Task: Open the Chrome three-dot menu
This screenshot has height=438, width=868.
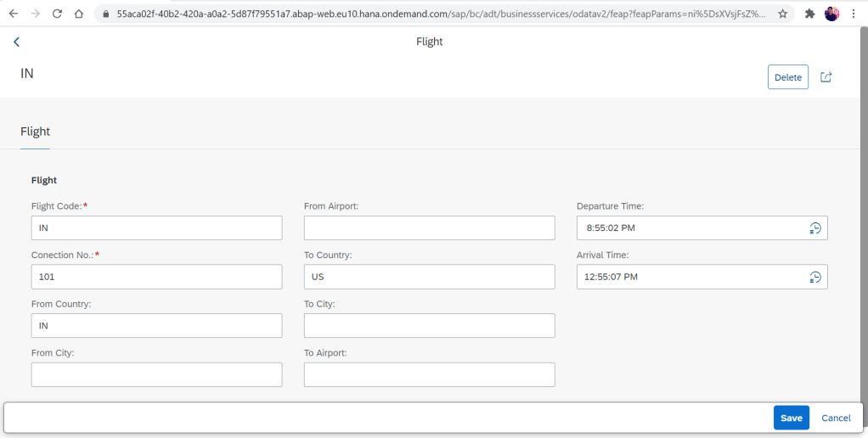Action: tap(853, 14)
